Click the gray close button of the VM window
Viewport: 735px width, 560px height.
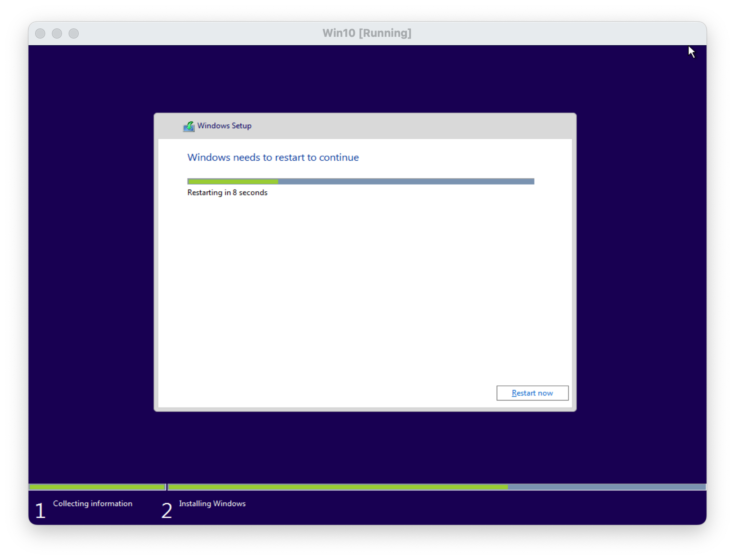[x=40, y=33]
